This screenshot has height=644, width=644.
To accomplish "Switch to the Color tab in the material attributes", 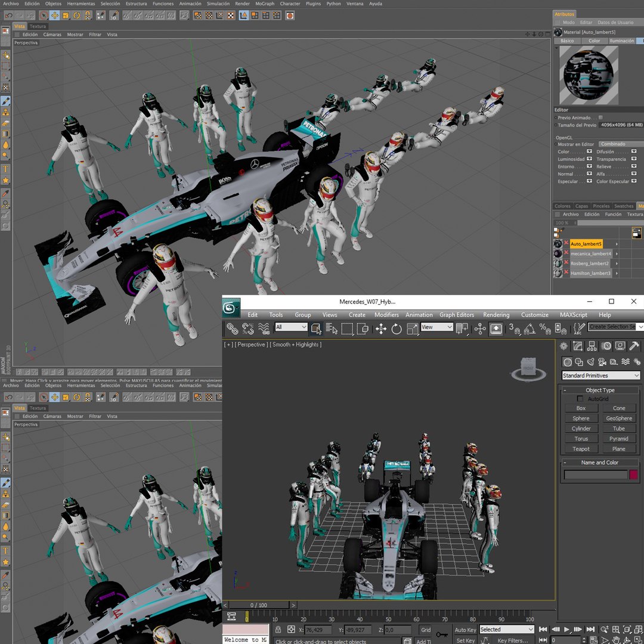I will 594,41.
